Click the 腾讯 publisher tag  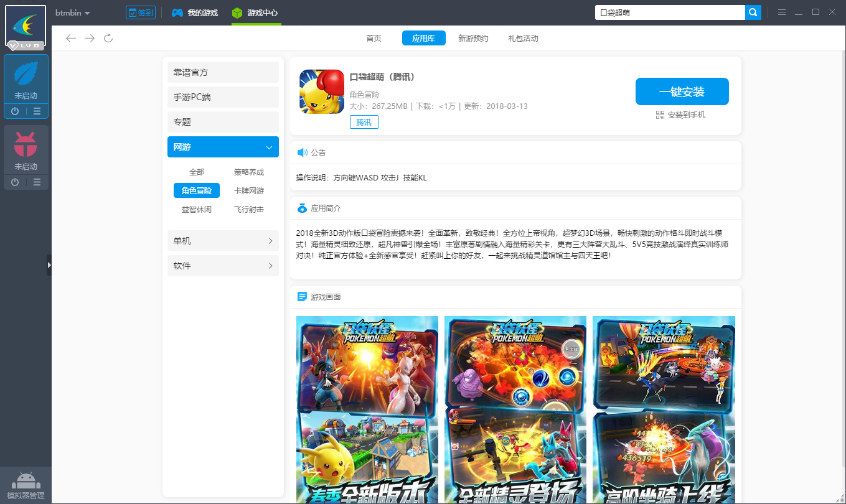364,123
